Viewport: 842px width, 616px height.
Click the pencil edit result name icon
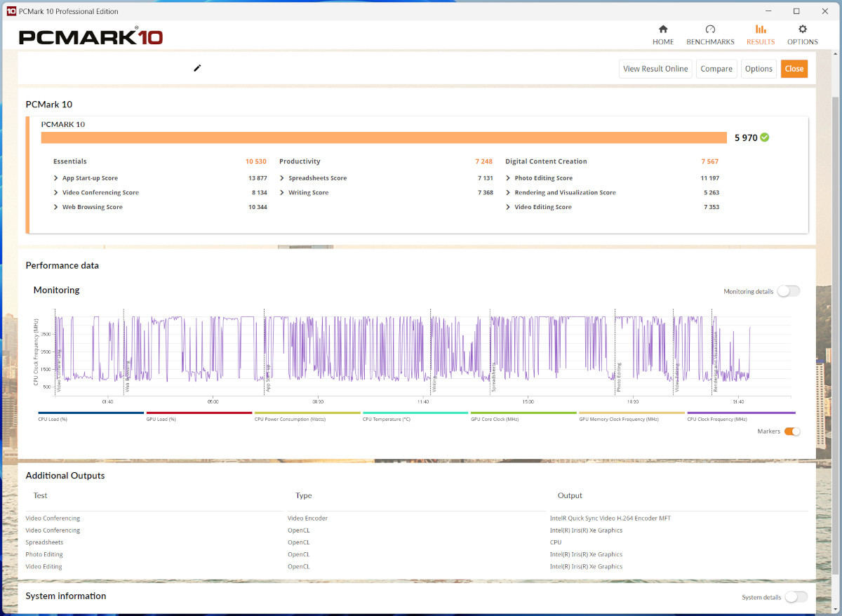tap(197, 68)
